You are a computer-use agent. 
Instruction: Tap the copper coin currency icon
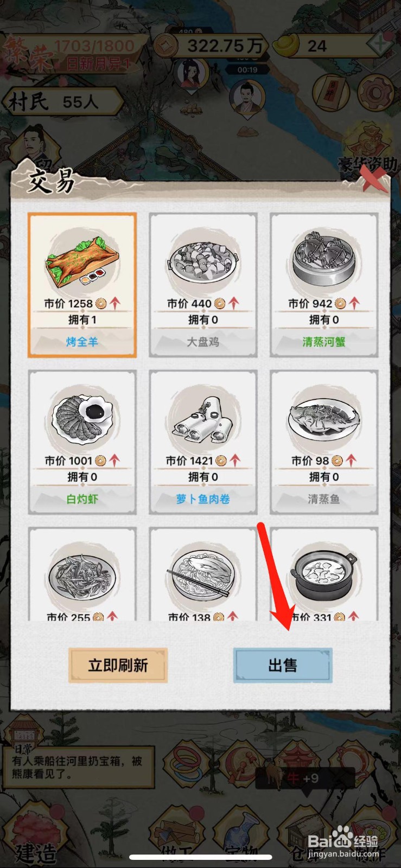pyautogui.click(x=167, y=46)
